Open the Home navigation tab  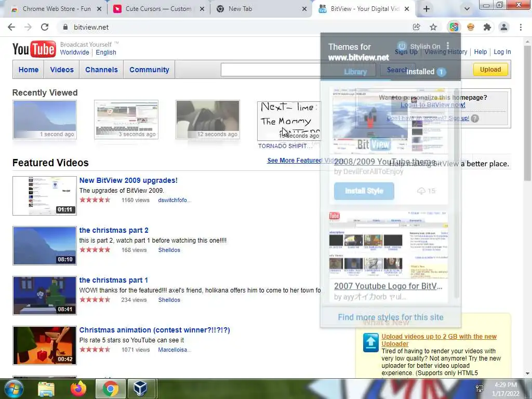[29, 70]
